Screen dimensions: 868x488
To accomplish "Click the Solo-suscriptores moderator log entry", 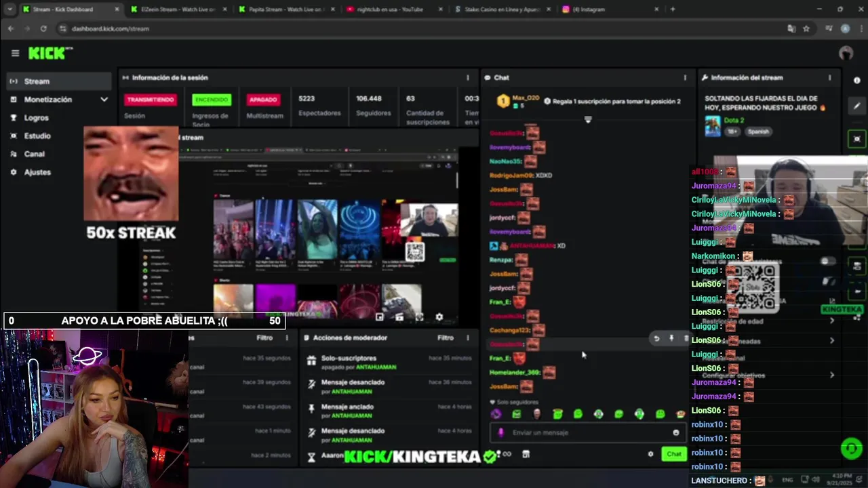I will point(390,362).
